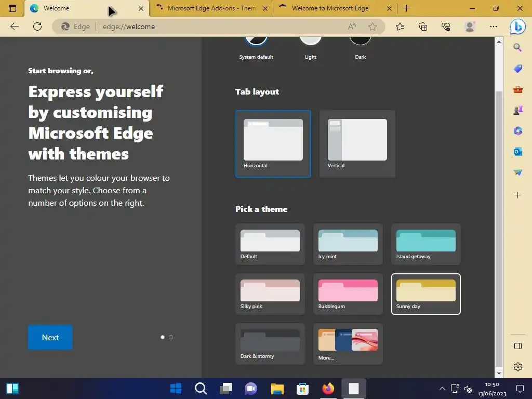Open Settings and more ellipsis menu
This screenshot has width=532, height=399.
tap(494, 26)
